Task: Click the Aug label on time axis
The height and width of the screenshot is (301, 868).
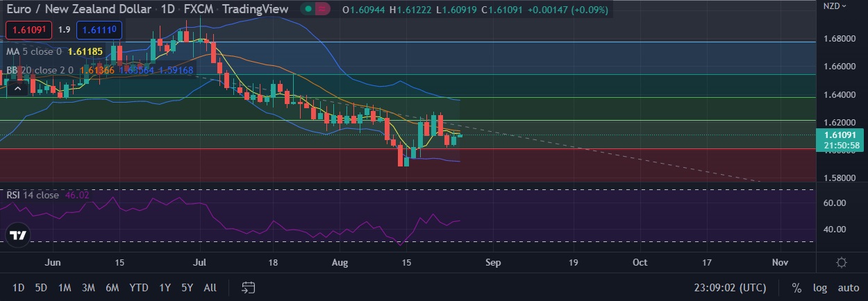Action: [339, 263]
